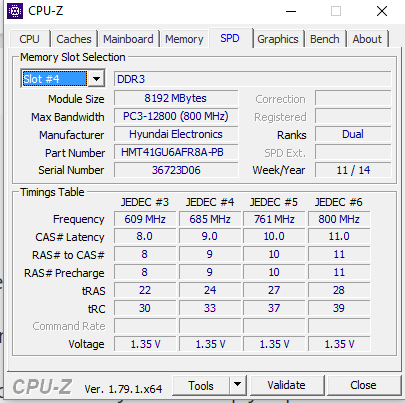Close the CPU-Z window with X
Screen dimensions: 405x403
(x=382, y=11)
